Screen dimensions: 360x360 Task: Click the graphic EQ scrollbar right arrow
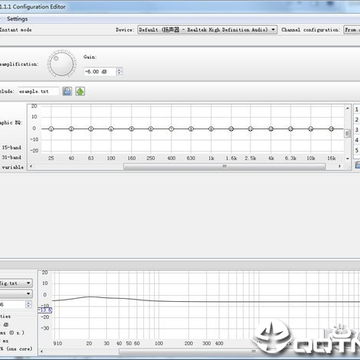[x=340, y=166]
